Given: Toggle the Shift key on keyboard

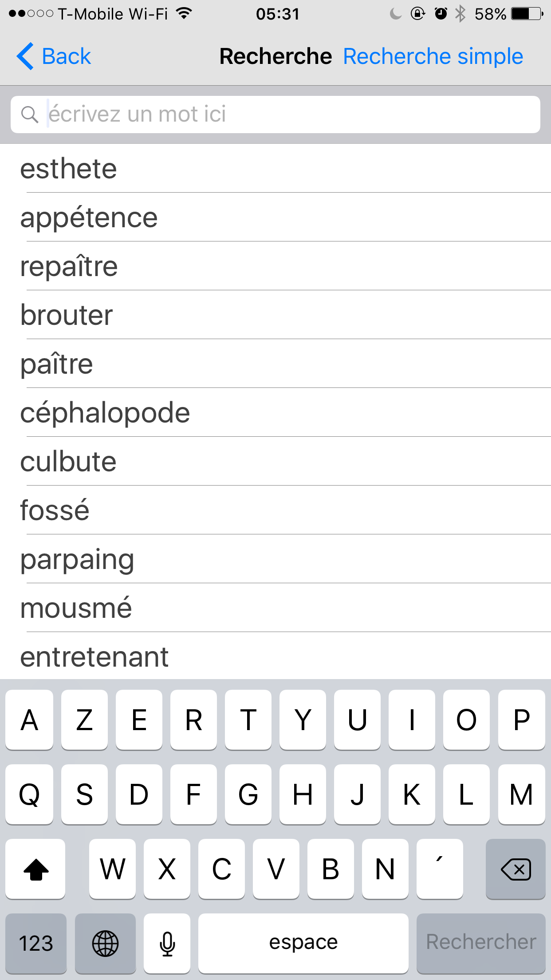Looking at the screenshot, I should (35, 868).
